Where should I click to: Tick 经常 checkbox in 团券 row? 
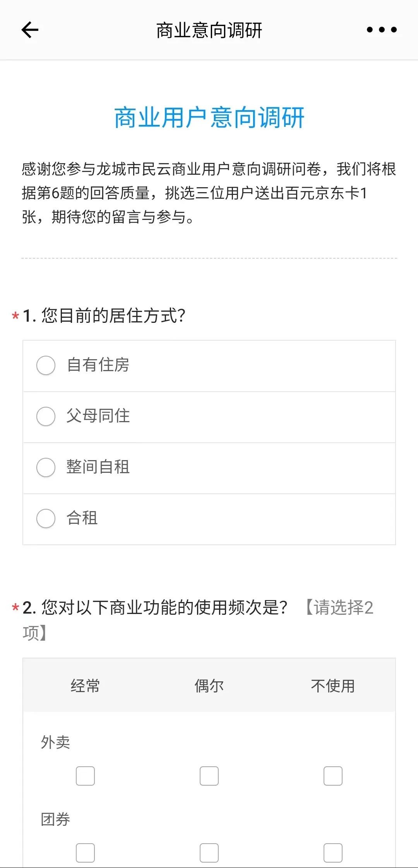(85, 853)
